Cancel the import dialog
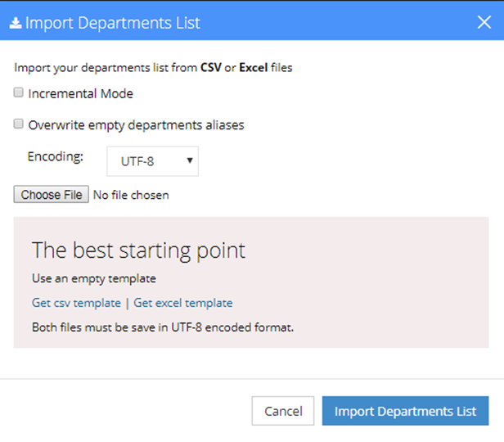This screenshot has width=504, height=442. click(x=282, y=411)
